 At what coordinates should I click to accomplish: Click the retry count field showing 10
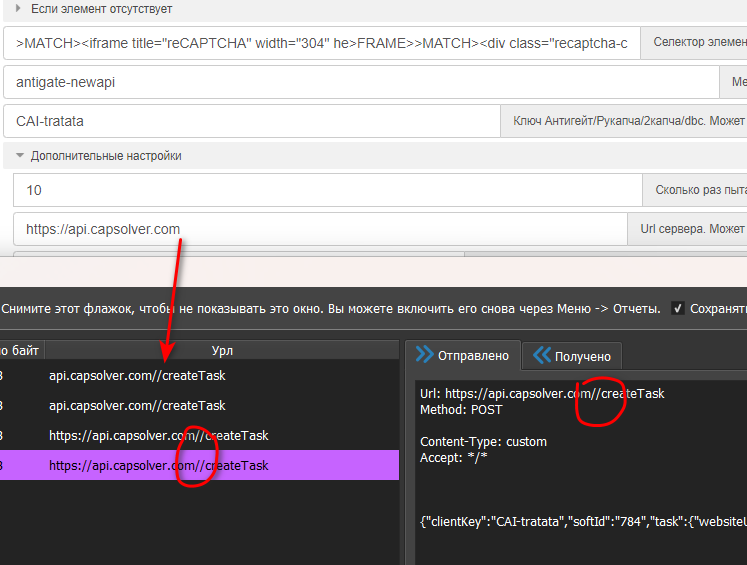click(326, 190)
